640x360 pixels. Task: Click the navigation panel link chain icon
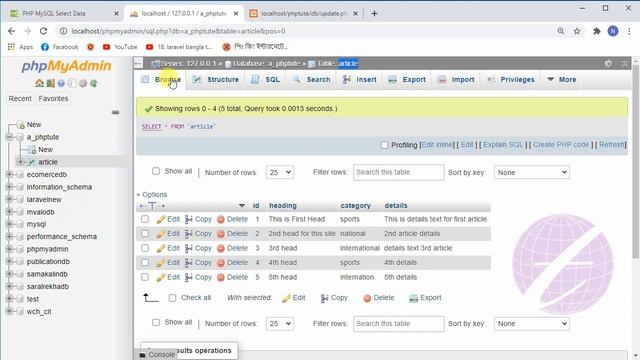pyautogui.click(x=116, y=112)
